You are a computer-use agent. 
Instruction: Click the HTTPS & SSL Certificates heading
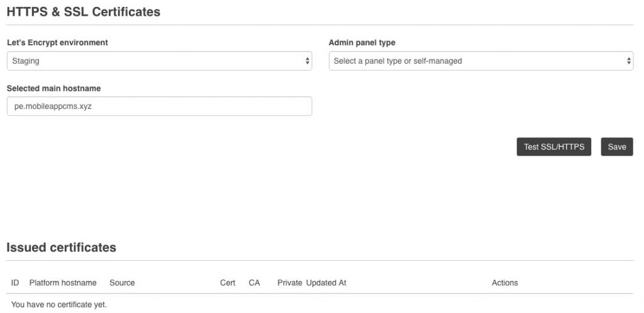coord(83,11)
